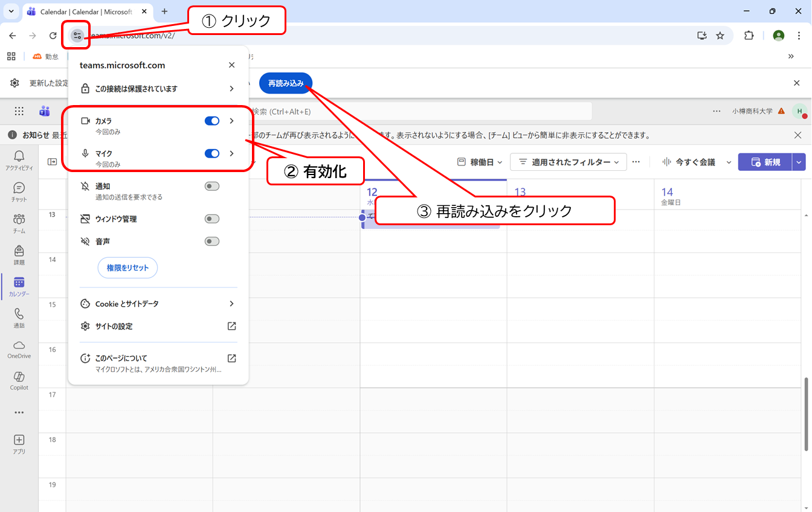Toggle the camera (カメラ) permission switch
Image resolution: width=812 pixels, height=512 pixels.
[212, 121]
